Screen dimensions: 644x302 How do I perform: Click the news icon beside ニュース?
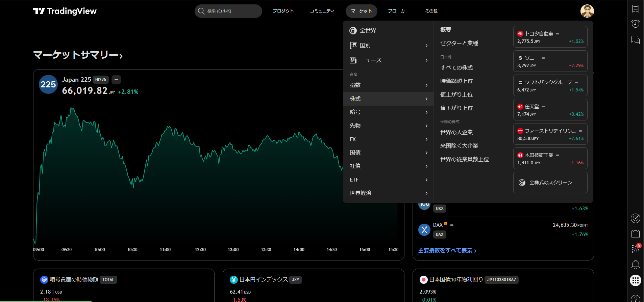(353, 60)
